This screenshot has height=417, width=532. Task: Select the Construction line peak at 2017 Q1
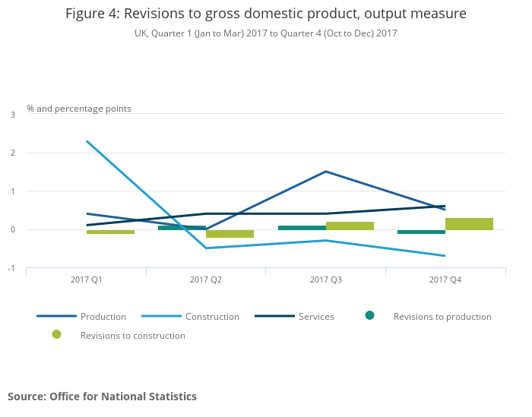(x=87, y=141)
